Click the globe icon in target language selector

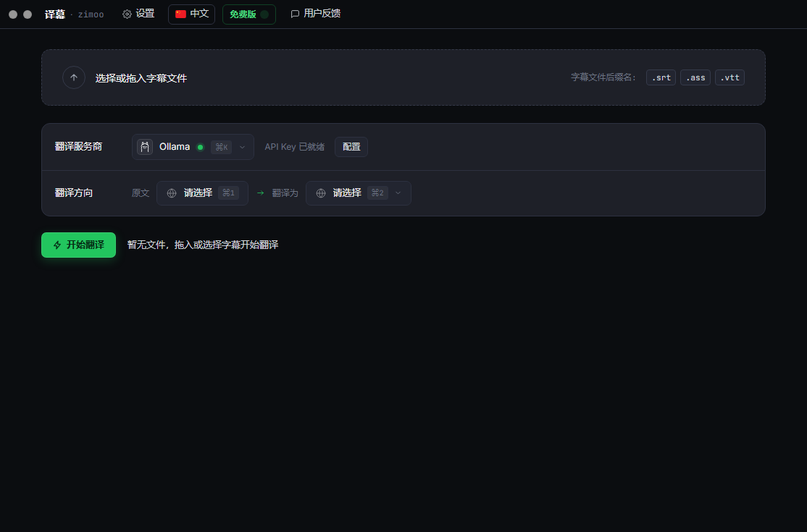tap(321, 193)
